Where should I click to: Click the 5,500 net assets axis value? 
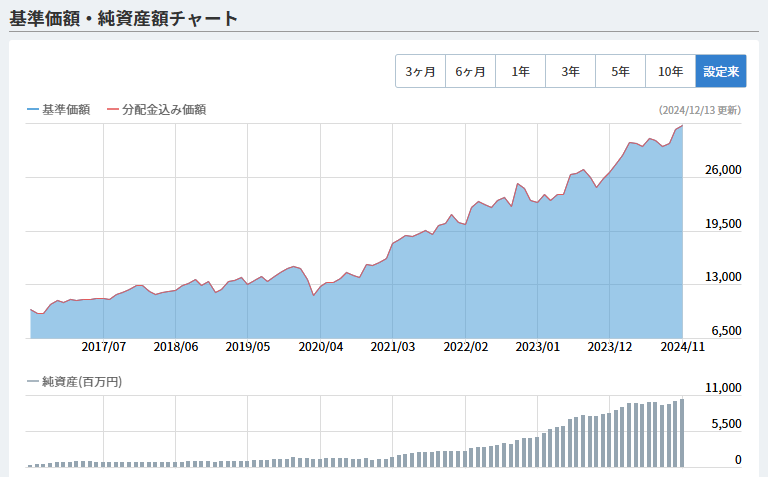pyautogui.click(x=726, y=424)
